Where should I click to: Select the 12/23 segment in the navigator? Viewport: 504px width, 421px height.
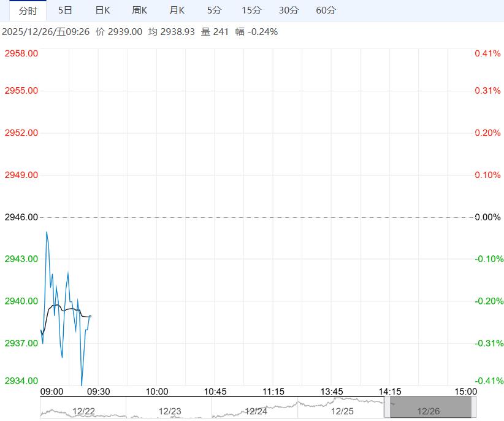point(169,411)
